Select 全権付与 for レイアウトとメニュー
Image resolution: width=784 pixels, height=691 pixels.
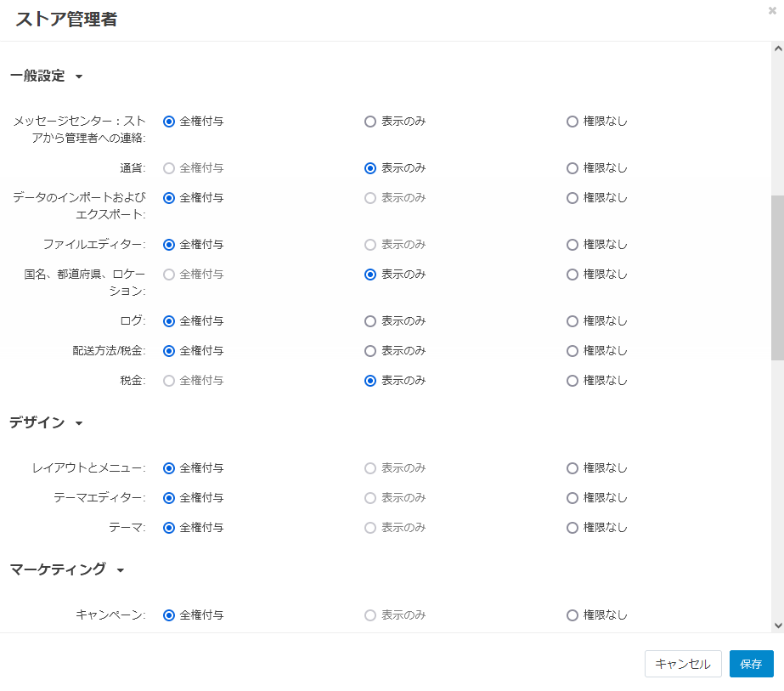tap(169, 468)
